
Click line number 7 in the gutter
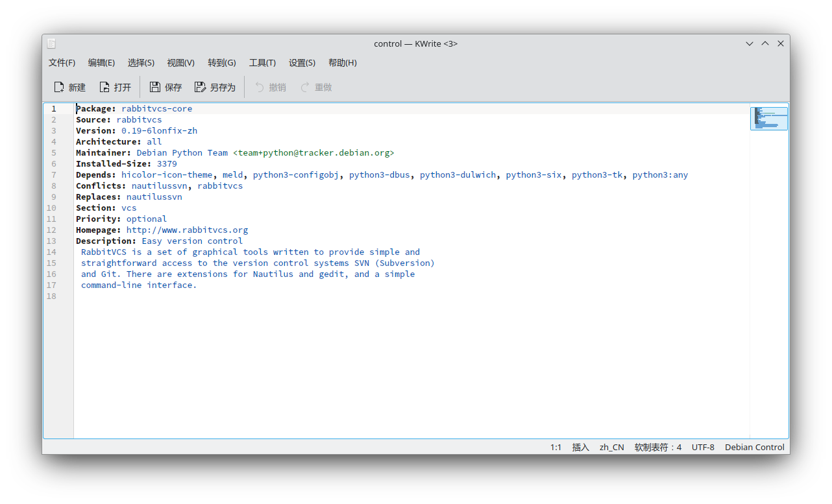(54, 175)
